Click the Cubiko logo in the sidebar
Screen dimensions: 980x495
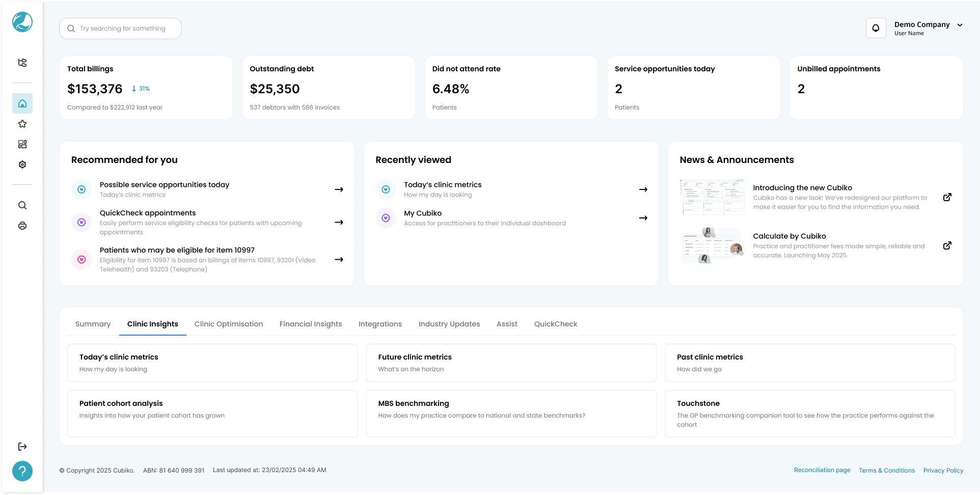[22, 22]
